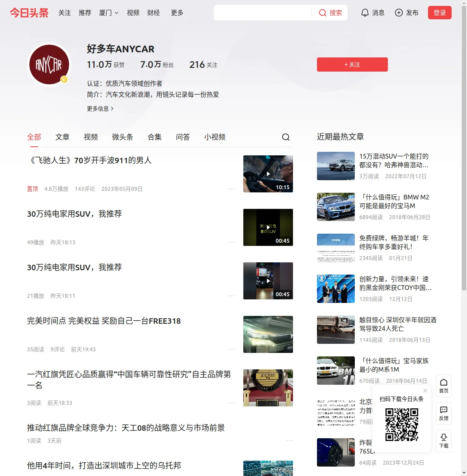Screen dimensions: 467x476
Task: Click the blue BMW M2 thumbnail
Action: [336, 207]
